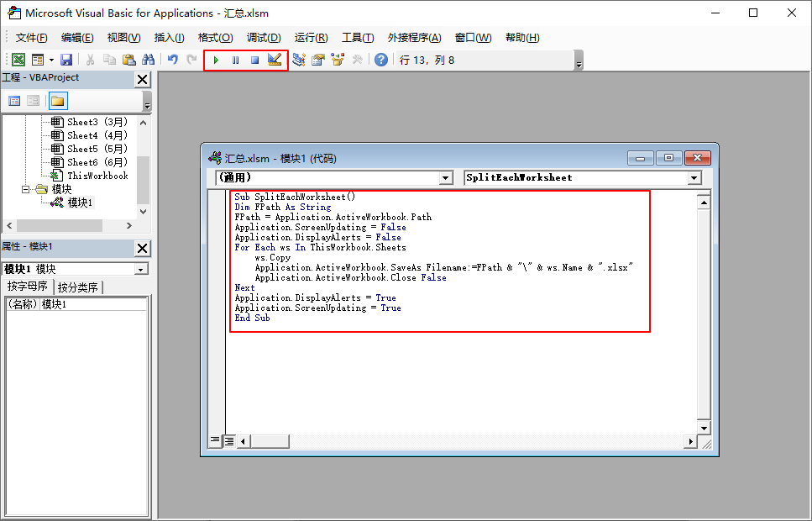The image size is (812, 521).
Task: Switch to the 按分类序 tab
Action: (78, 287)
